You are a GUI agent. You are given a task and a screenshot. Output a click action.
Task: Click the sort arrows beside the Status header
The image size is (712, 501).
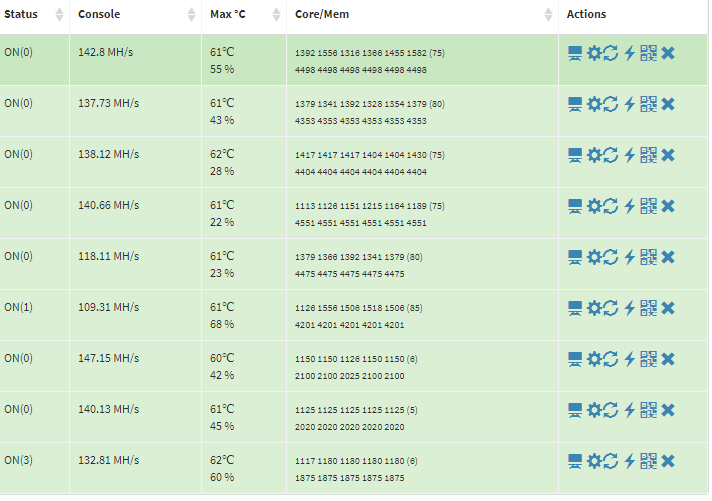[59, 15]
